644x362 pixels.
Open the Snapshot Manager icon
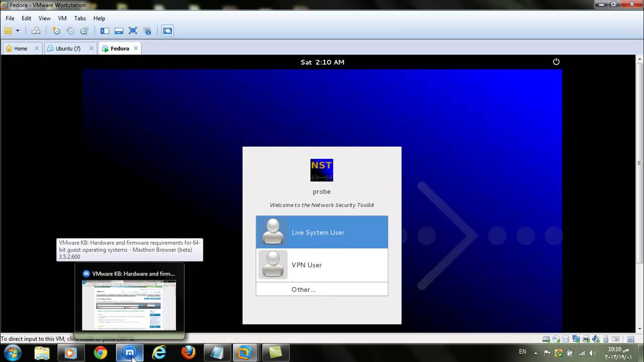click(x=85, y=31)
